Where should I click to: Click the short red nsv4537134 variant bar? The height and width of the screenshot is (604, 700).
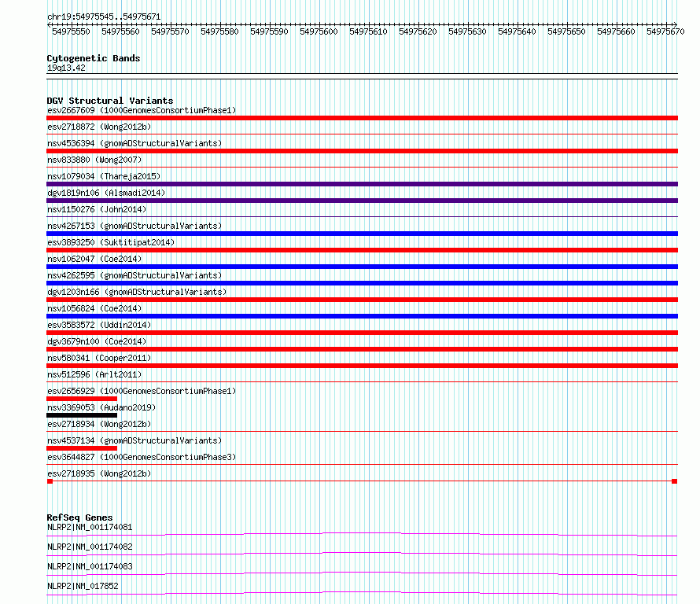[82, 448]
